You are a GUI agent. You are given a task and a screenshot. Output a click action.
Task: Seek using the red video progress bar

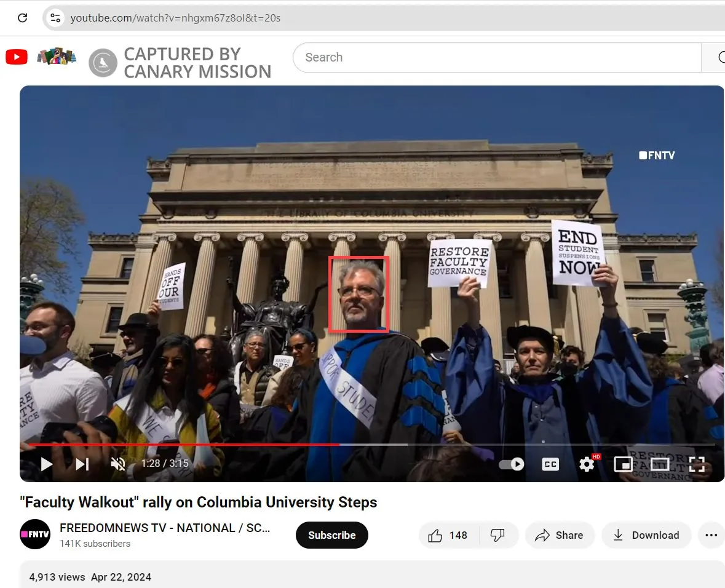184,444
